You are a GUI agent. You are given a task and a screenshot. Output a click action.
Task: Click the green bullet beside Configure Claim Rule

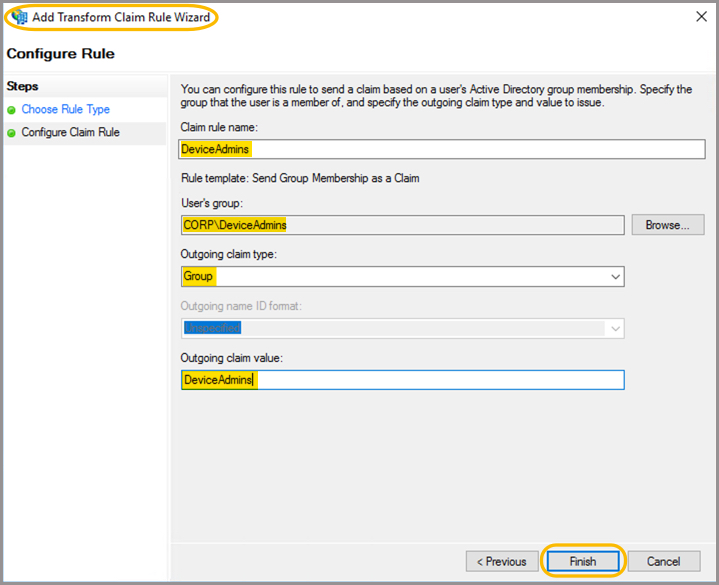(12, 133)
